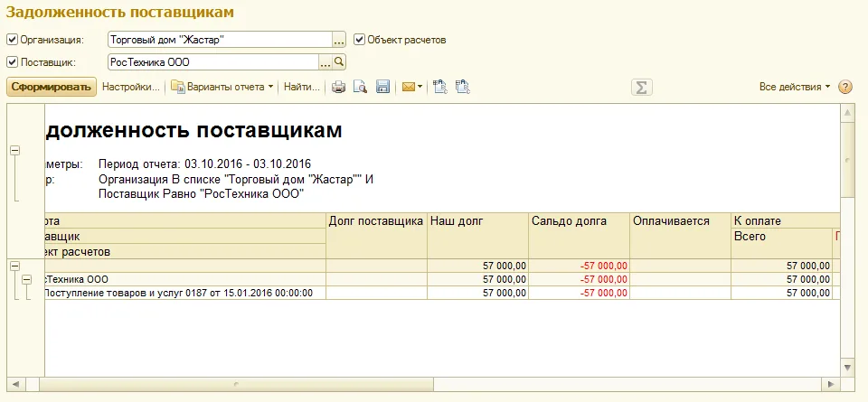Click into Поставщик input field
Viewport: 868px width, 402px height.
[x=213, y=62]
